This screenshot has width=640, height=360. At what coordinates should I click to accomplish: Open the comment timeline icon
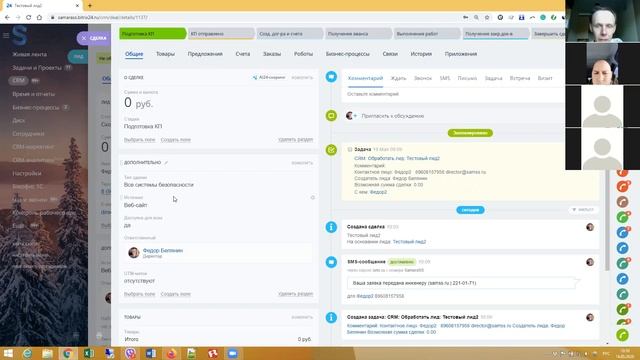pos(331,76)
